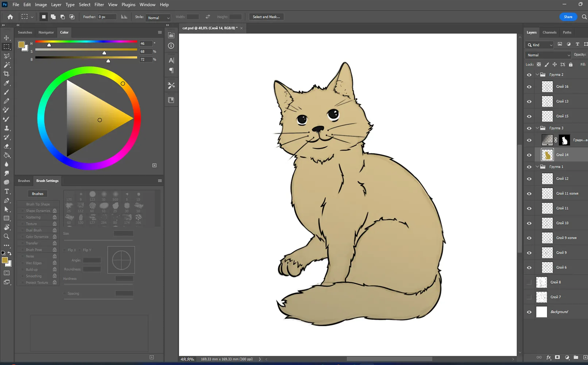Open the marquee tool preset picker arrow
Image resolution: width=588 pixels, height=365 pixels.
point(32,17)
